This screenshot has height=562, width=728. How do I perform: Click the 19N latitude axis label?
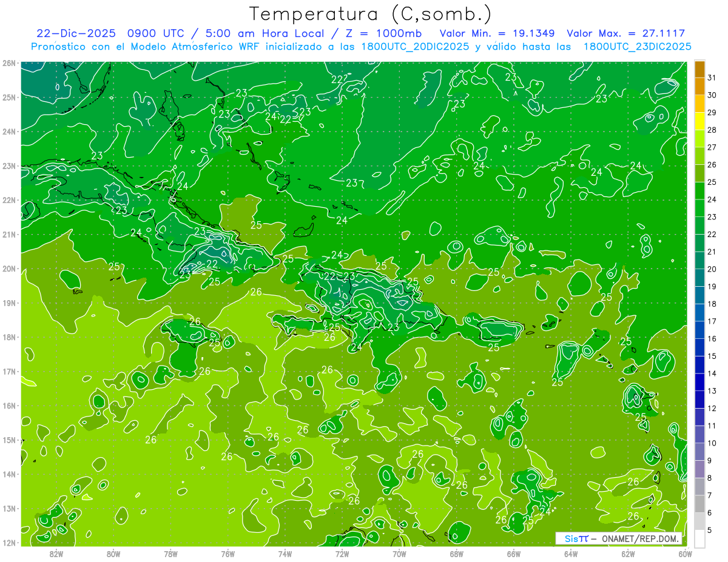point(8,303)
